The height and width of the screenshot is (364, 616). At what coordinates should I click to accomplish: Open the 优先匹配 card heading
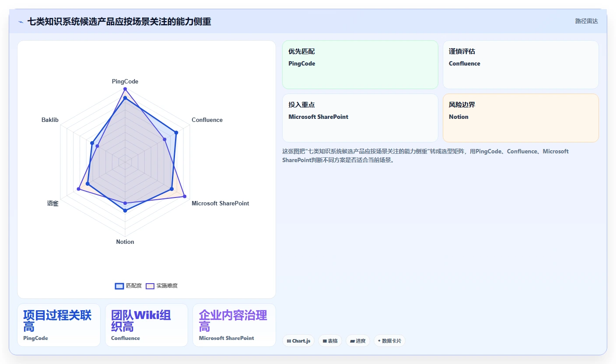(301, 52)
